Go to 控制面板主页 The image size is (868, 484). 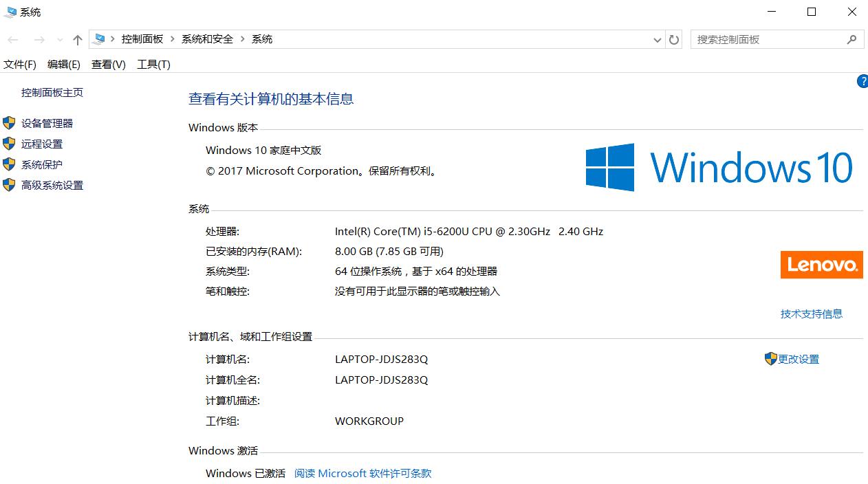pyautogui.click(x=54, y=91)
